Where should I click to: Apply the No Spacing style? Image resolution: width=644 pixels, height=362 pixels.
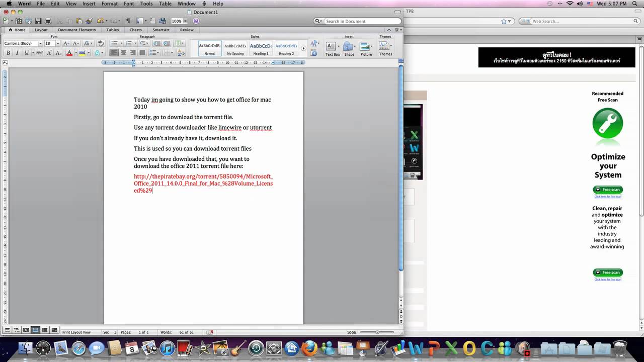coord(235,48)
